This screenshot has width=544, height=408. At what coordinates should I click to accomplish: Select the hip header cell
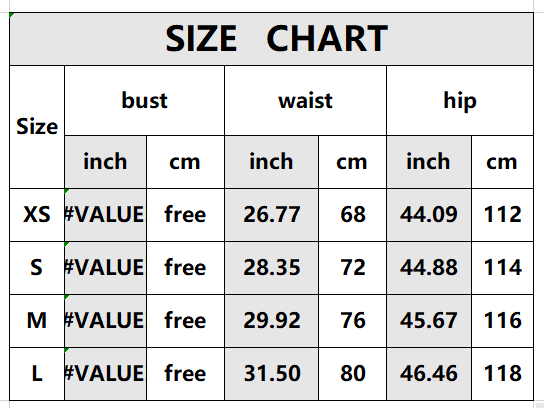coord(460,101)
